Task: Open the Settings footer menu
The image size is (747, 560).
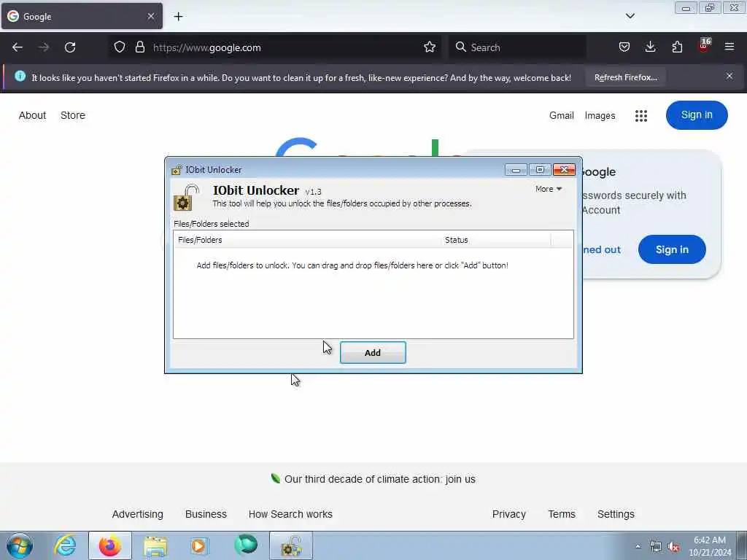Action: pos(616,514)
